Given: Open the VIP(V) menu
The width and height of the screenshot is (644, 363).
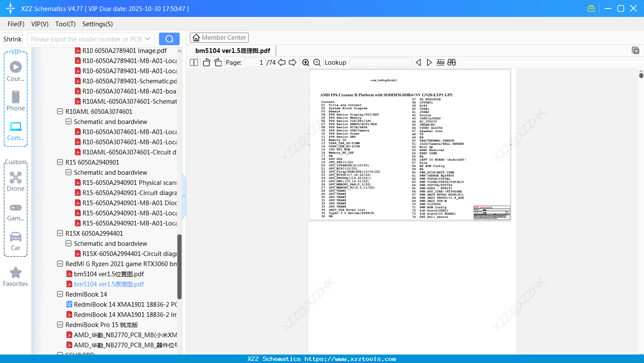Looking at the screenshot, I should 40,24.
